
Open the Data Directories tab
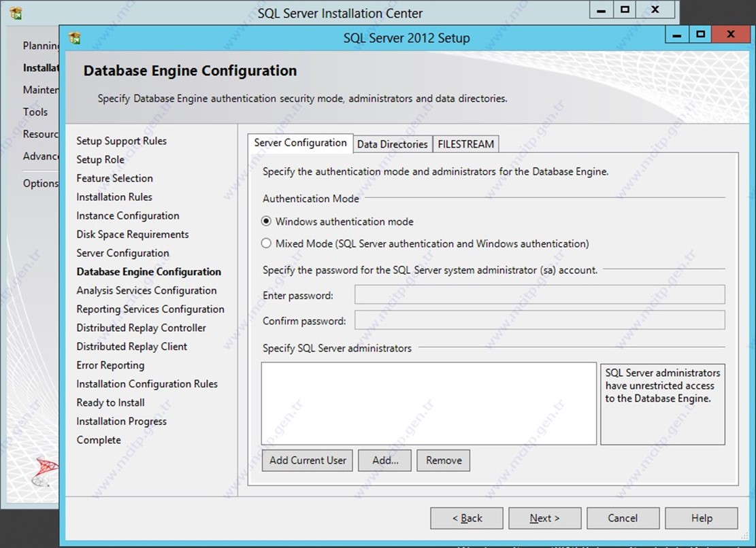(393, 144)
